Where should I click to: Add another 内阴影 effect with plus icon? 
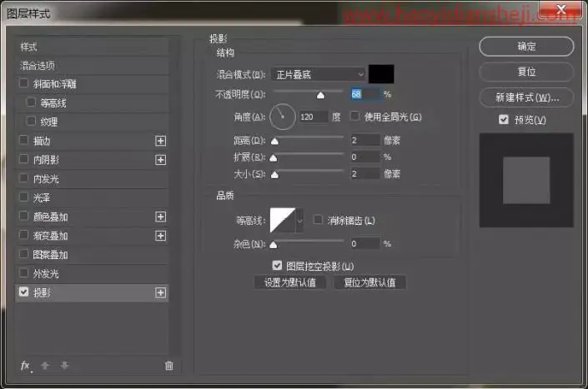point(160,160)
